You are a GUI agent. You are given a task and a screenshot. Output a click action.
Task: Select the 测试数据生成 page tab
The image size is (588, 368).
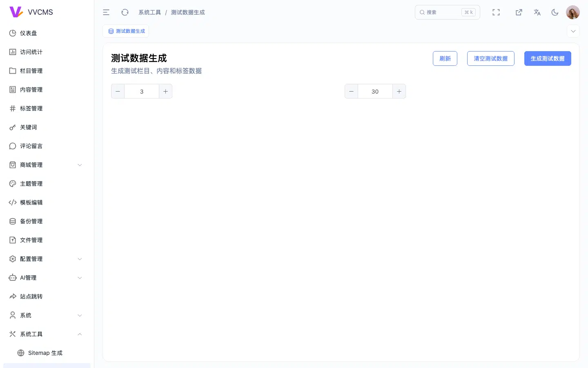point(126,31)
